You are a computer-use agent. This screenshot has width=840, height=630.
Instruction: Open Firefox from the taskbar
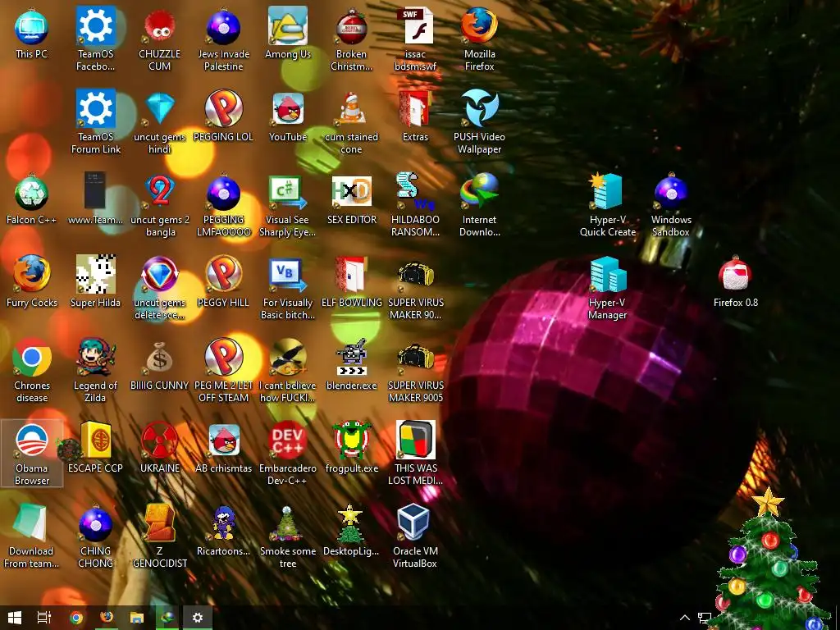point(107,618)
